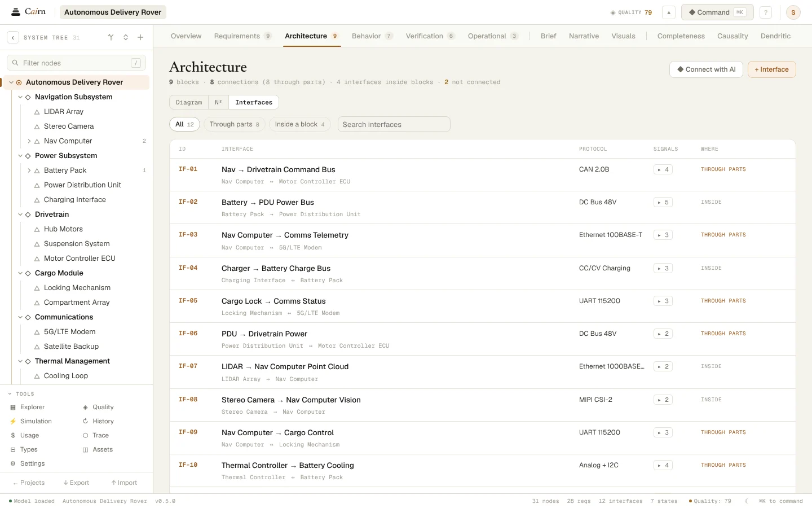Open the Types tool
This screenshot has width=812, height=508.
pyautogui.click(x=24, y=449)
